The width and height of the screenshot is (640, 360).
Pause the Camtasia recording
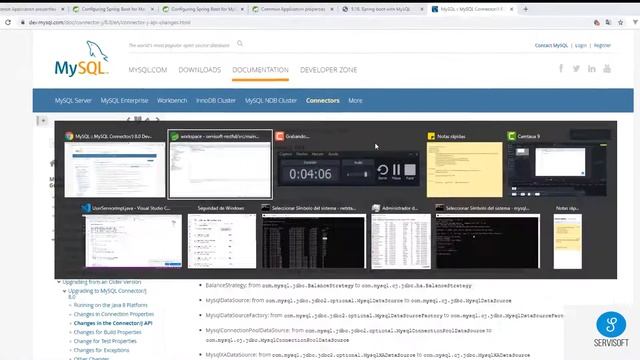pos(396,171)
